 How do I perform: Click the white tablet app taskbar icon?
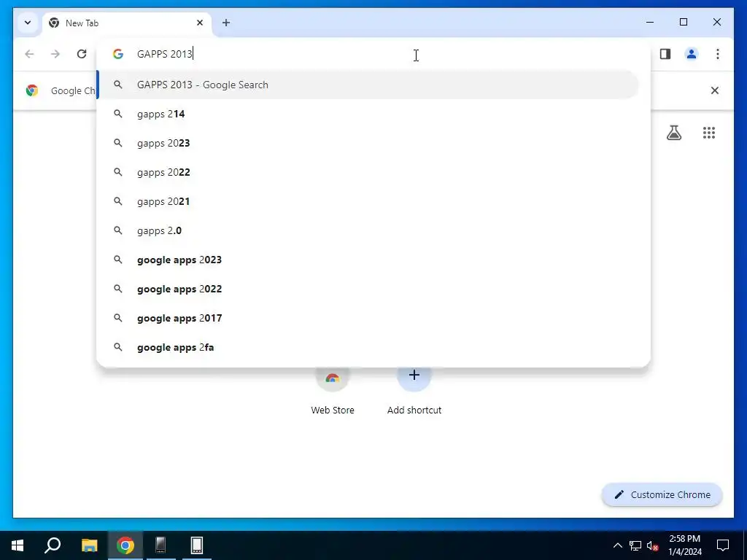pyautogui.click(x=197, y=545)
